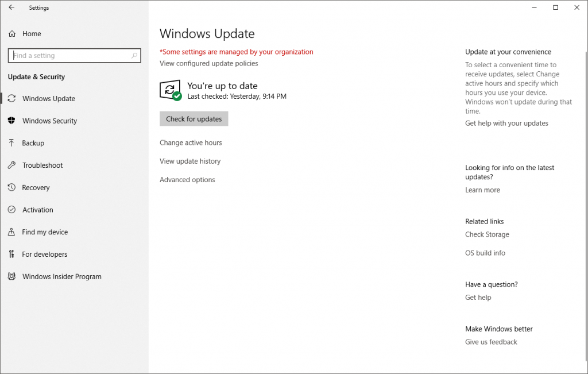Click the back arrow icon
Screen dimensions: 588x374
(x=11, y=7)
